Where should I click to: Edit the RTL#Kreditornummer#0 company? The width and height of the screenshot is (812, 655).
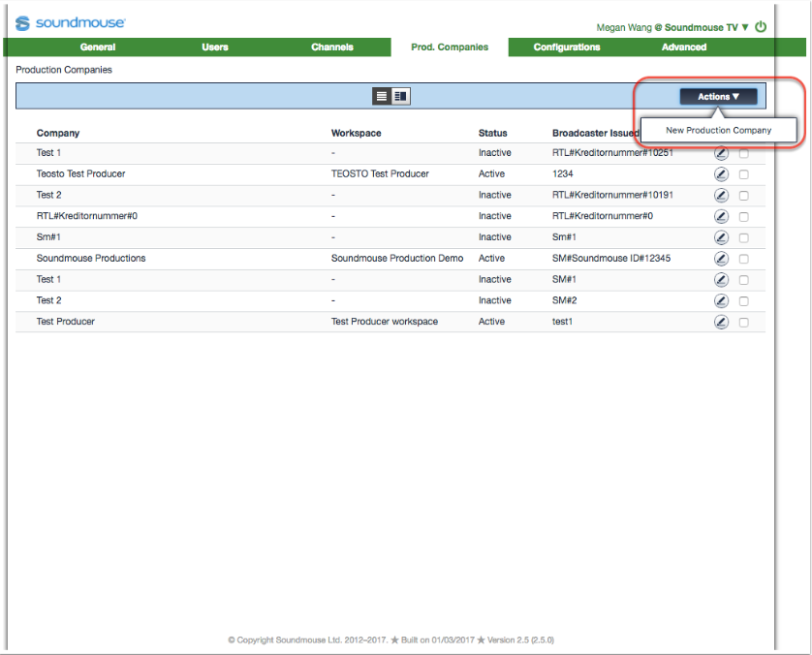pos(721,216)
